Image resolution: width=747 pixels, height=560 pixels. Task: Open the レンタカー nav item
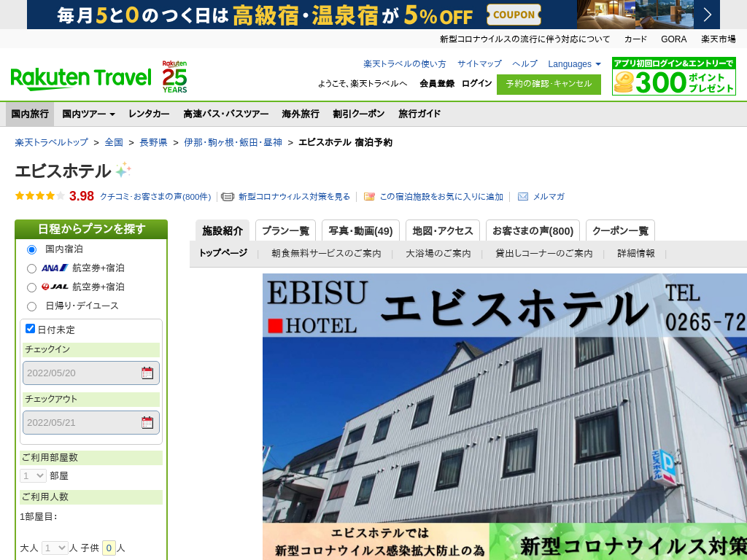(x=149, y=114)
